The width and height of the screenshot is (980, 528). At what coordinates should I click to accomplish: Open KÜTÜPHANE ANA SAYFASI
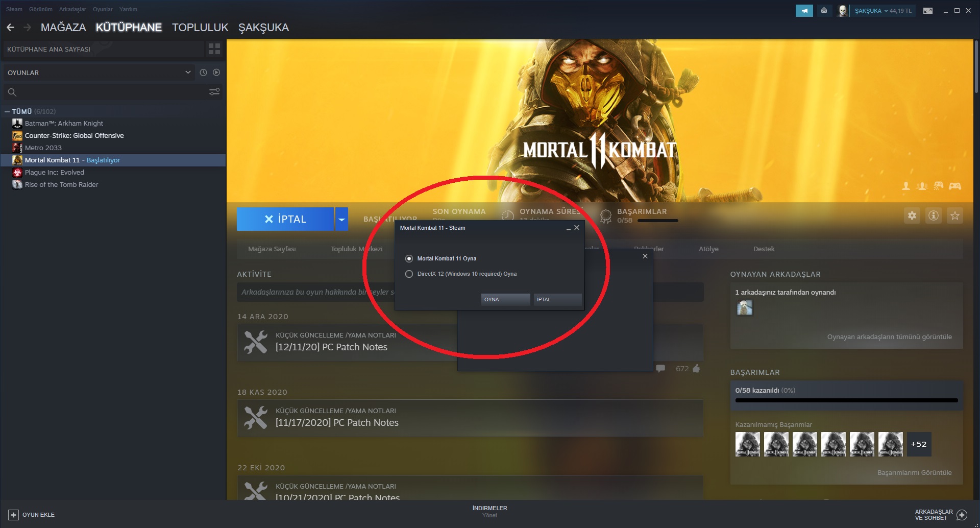(104, 49)
